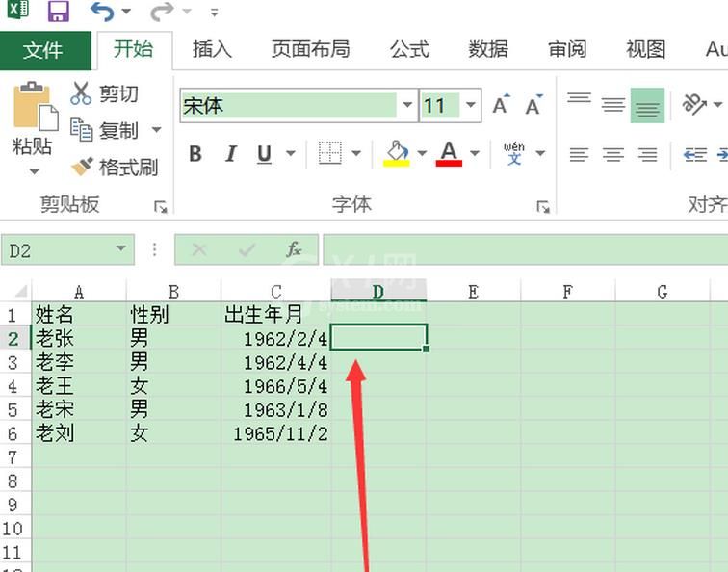Image resolution: width=728 pixels, height=572 pixels.
Task: Select the 出生年月 header cell
Action: [x=276, y=315]
